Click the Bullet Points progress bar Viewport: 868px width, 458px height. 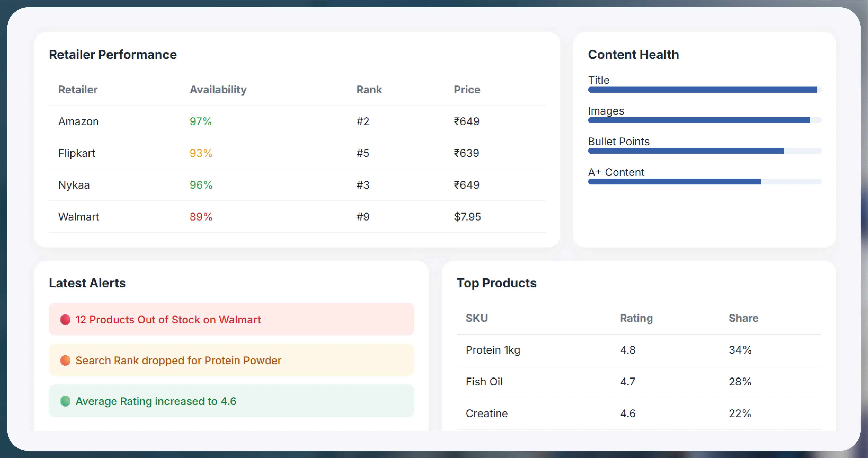pos(705,151)
